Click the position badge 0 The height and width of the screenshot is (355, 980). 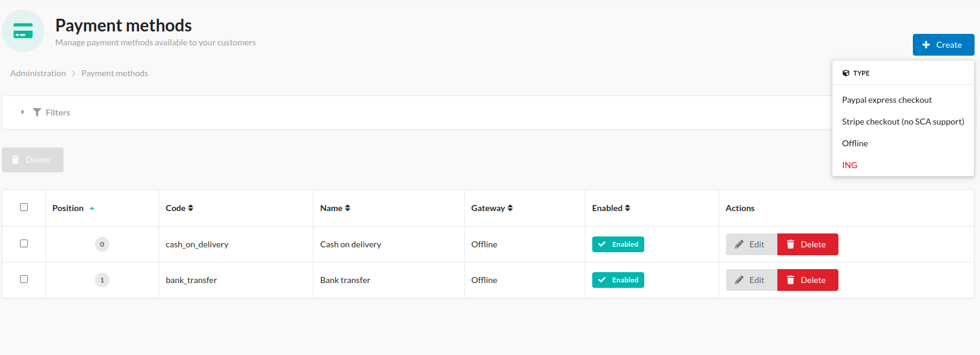pyautogui.click(x=102, y=244)
